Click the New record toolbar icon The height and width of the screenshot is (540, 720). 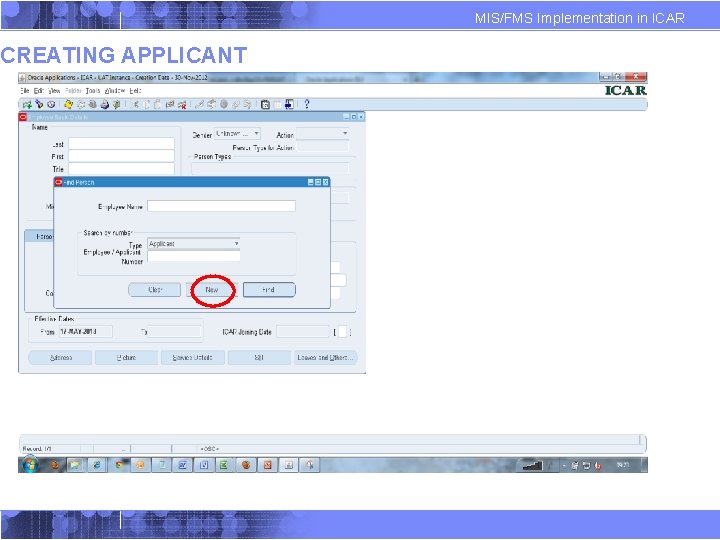click(27, 105)
